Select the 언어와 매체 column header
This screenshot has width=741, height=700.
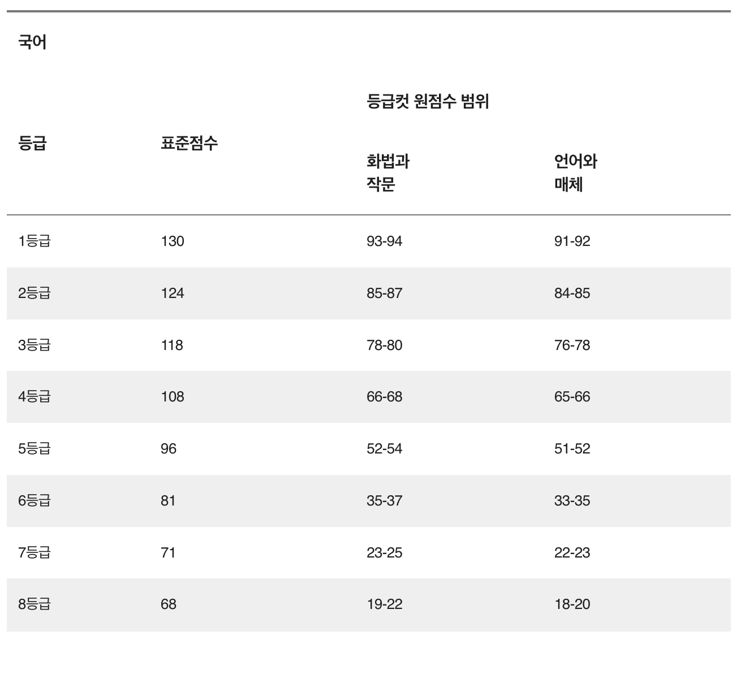[x=576, y=173]
